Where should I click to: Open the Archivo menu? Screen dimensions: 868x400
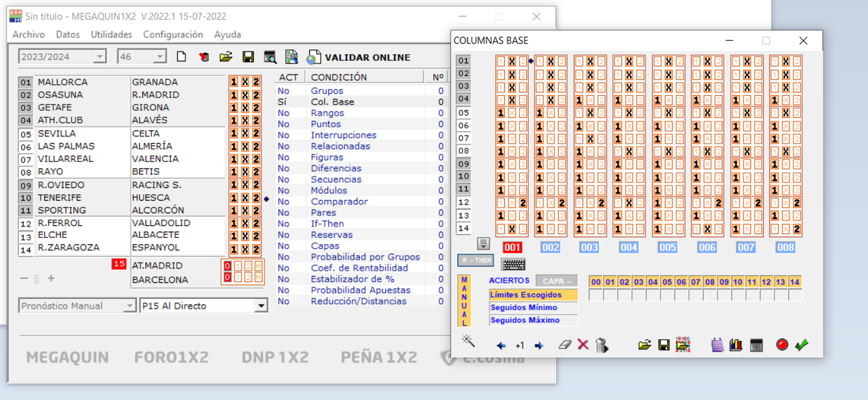(28, 35)
